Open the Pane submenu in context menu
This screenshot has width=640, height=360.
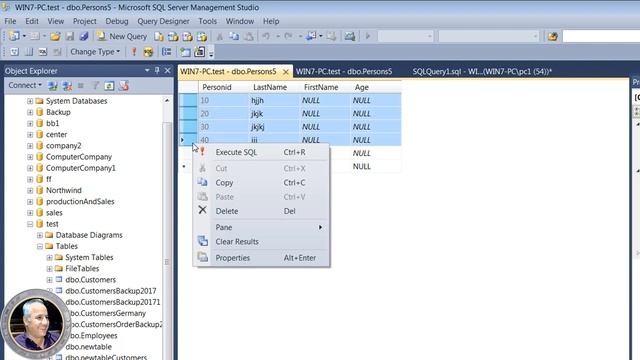coord(261,227)
